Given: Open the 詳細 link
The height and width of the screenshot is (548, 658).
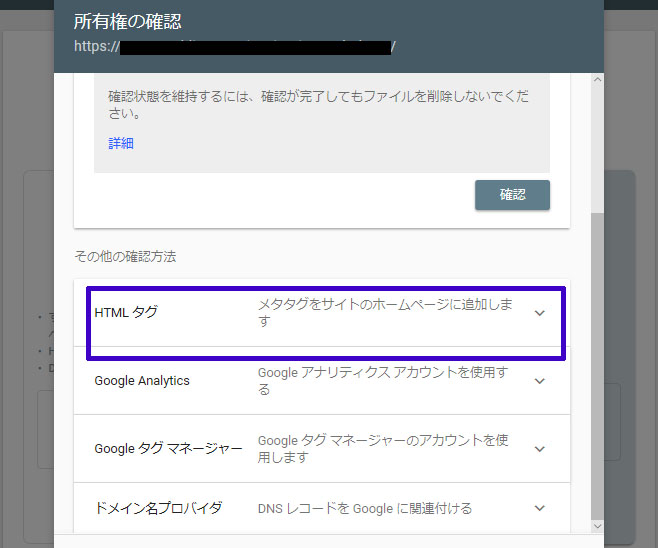Looking at the screenshot, I should 121,143.
